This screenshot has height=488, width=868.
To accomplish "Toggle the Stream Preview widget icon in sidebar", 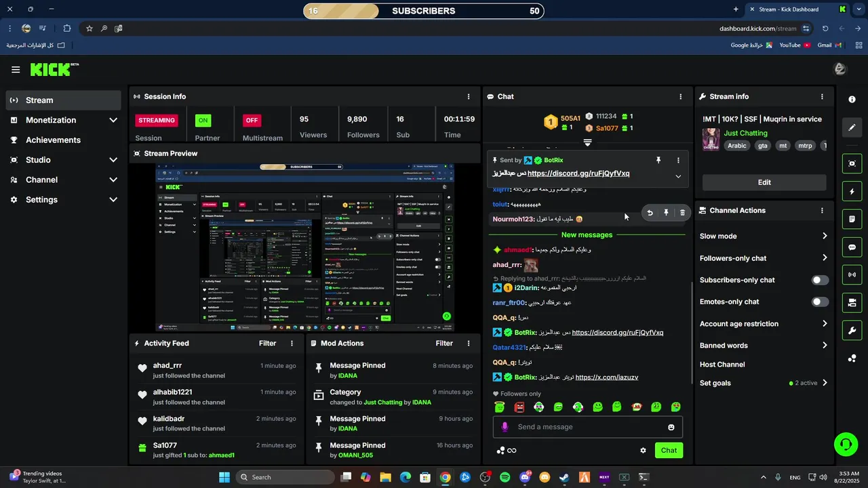I will click(852, 163).
